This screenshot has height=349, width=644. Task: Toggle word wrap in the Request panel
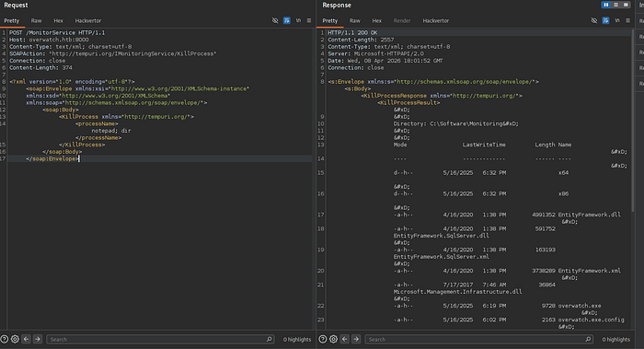coord(287,20)
